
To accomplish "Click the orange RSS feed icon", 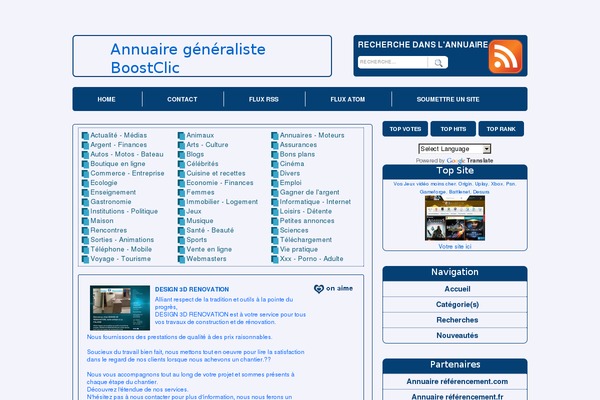I will pos(505,56).
